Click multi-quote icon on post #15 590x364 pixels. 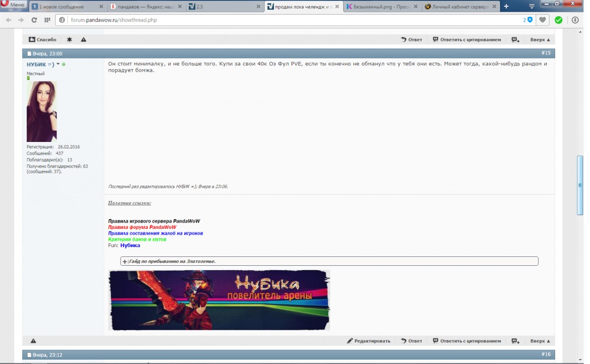[515, 340]
